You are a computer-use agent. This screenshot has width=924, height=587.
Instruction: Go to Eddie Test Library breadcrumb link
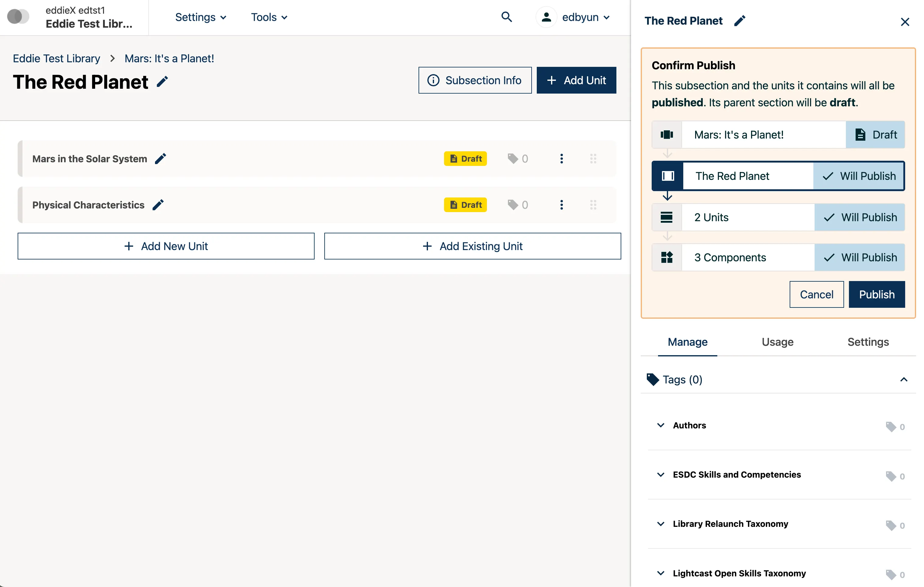click(57, 58)
